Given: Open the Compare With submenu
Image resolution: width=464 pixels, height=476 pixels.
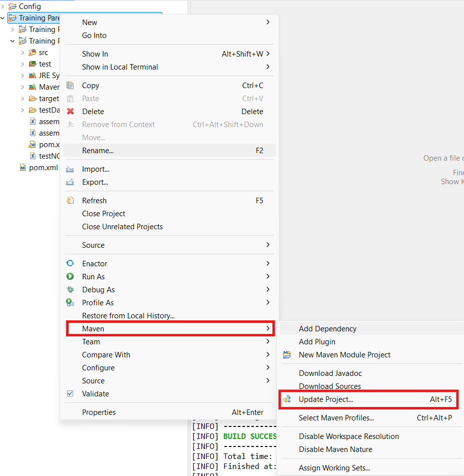Looking at the screenshot, I should pyautogui.click(x=170, y=355).
